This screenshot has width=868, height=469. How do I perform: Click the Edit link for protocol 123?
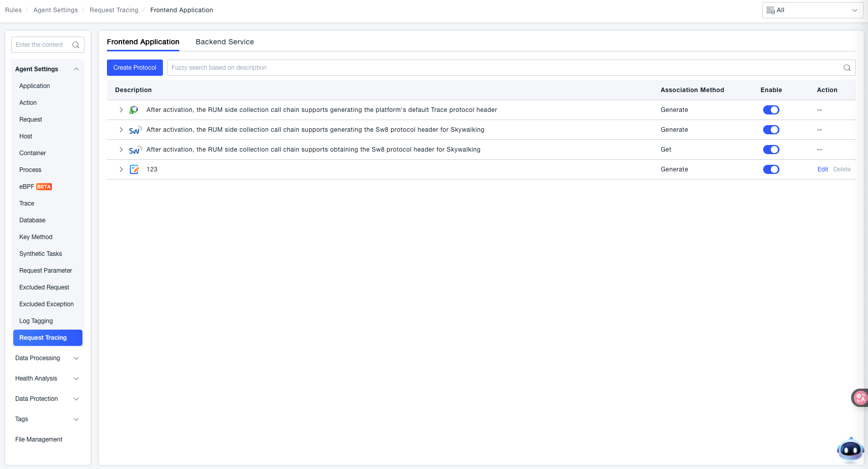click(823, 169)
